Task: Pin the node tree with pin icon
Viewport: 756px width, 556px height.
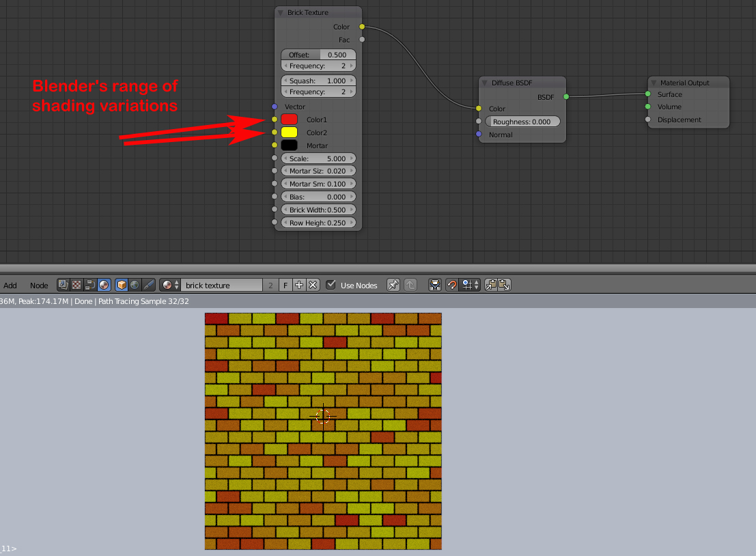Action: (x=393, y=285)
